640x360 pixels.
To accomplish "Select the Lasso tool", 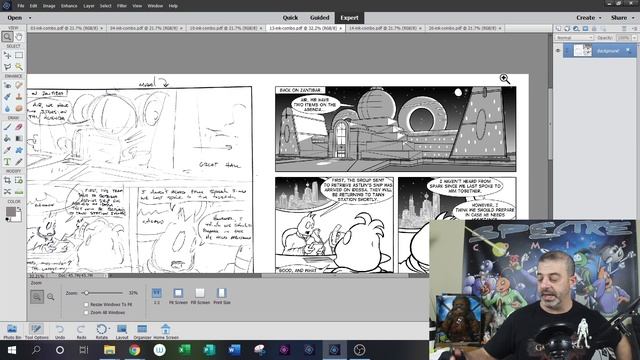I will pos(7,67).
